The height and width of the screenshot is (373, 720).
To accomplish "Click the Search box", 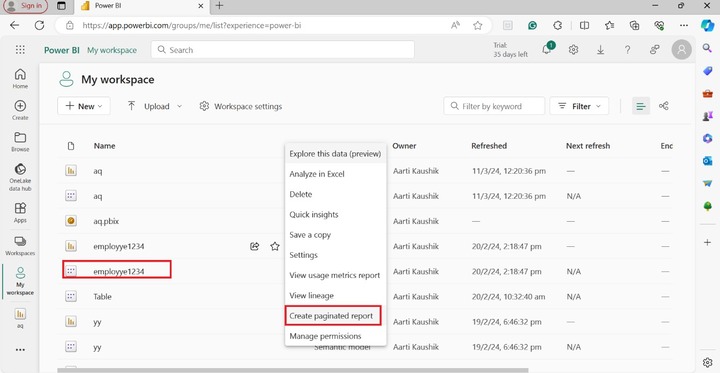I will [x=282, y=50].
